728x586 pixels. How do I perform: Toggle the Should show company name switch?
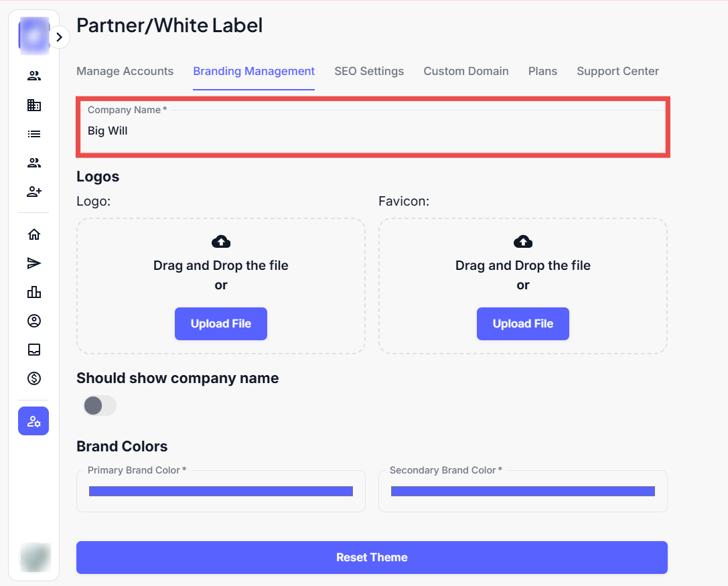(x=99, y=405)
